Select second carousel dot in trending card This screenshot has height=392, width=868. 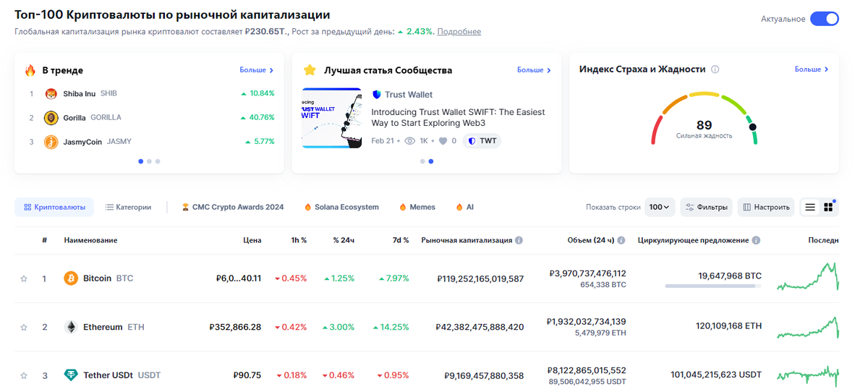(x=149, y=161)
